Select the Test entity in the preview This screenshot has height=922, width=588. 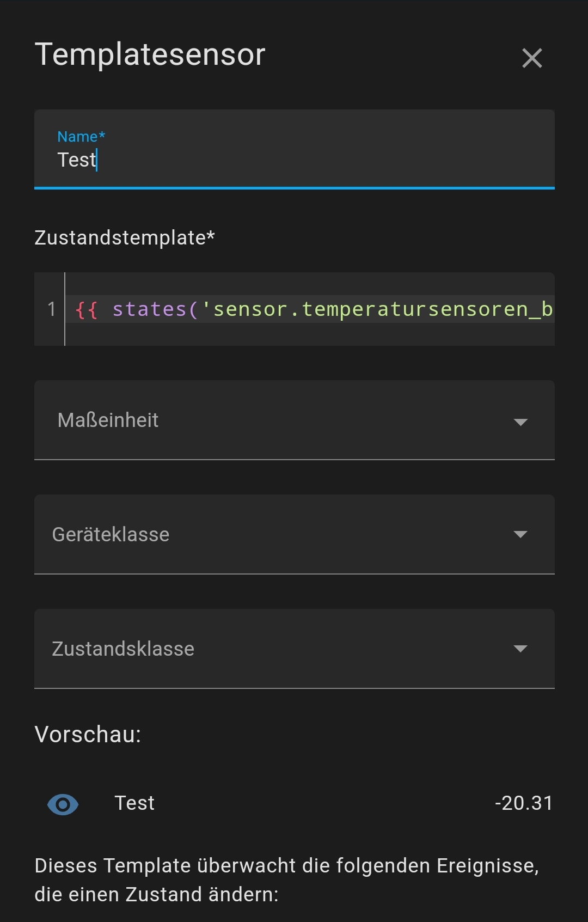coord(134,803)
